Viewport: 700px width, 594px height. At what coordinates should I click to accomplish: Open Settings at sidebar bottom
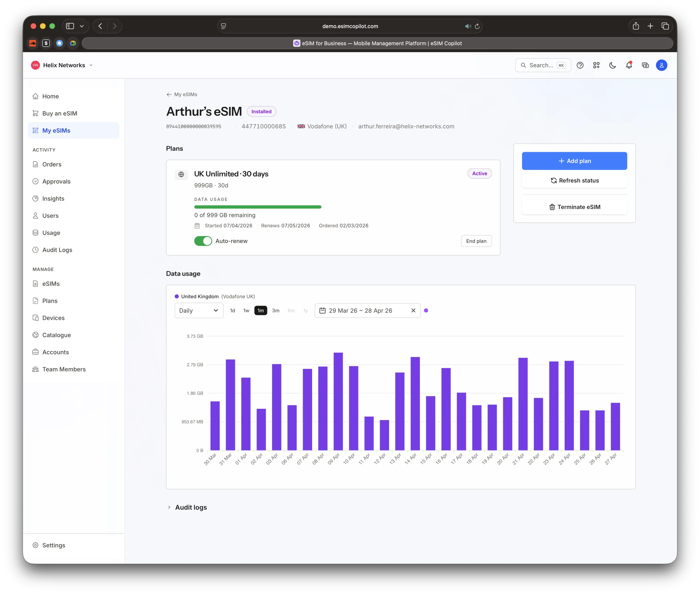pyautogui.click(x=73, y=545)
